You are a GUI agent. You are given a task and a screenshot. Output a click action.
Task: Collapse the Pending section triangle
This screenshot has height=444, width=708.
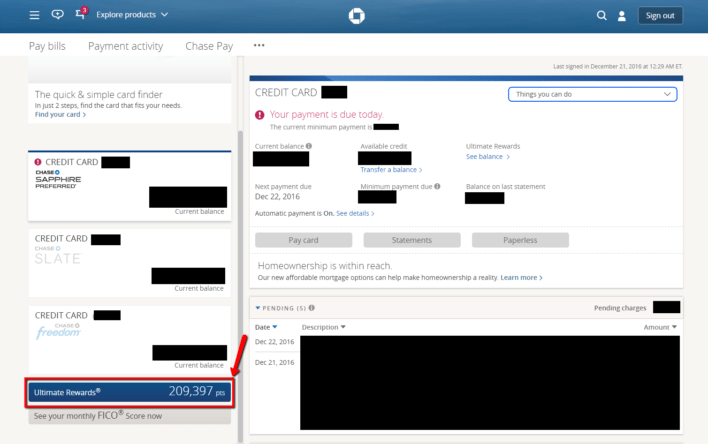[x=258, y=308]
